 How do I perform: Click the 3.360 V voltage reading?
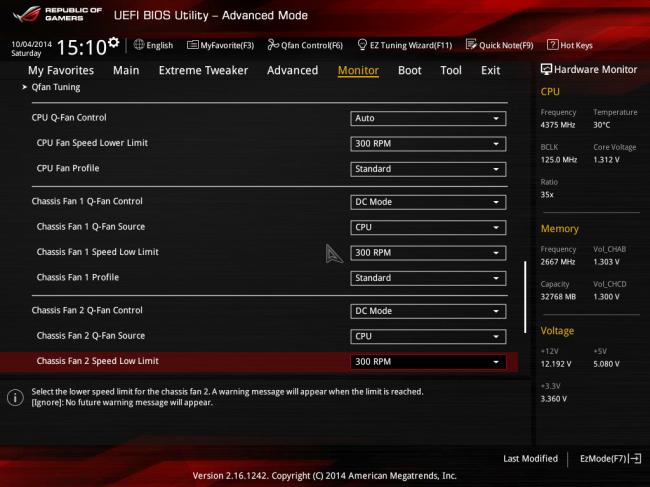click(x=553, y=399)
